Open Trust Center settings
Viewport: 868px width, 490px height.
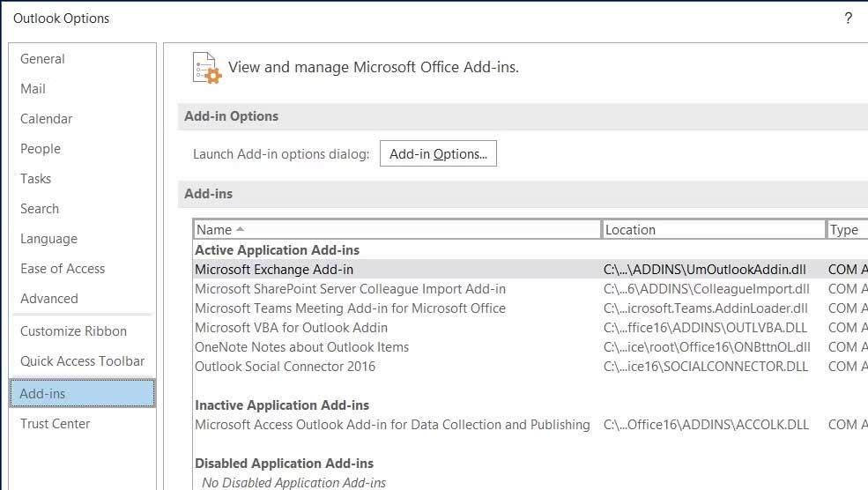(55, 424)
